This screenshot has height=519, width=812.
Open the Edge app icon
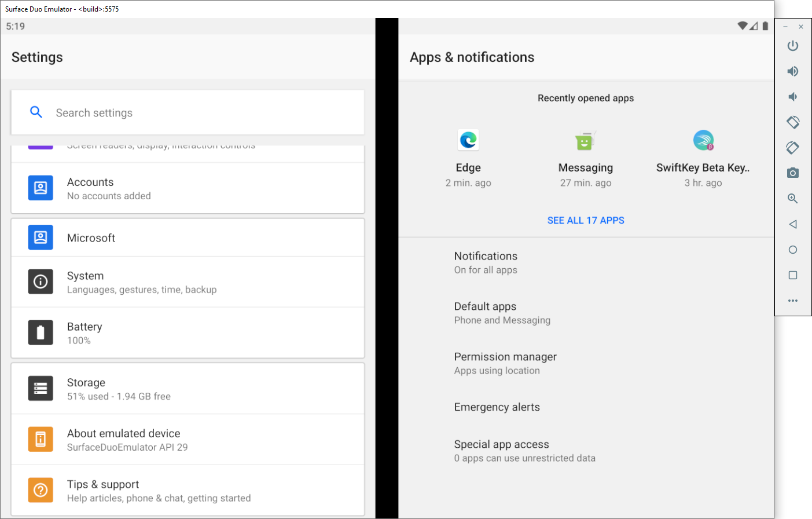468,140
